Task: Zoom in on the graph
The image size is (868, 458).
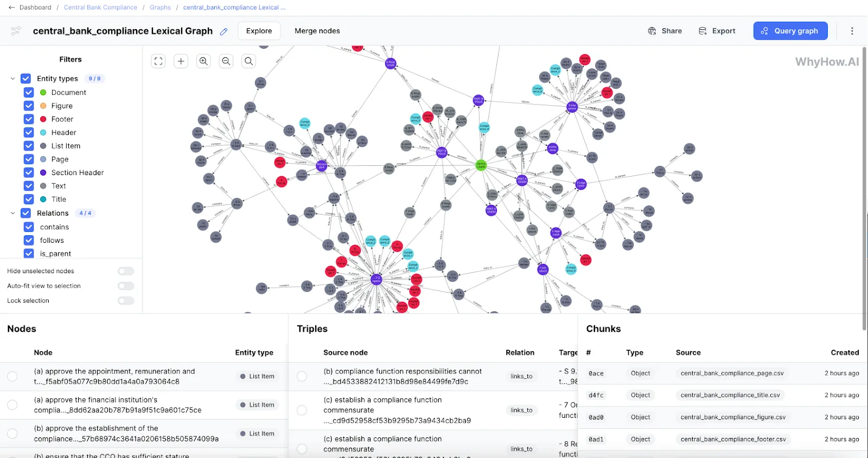Action: 203,61
